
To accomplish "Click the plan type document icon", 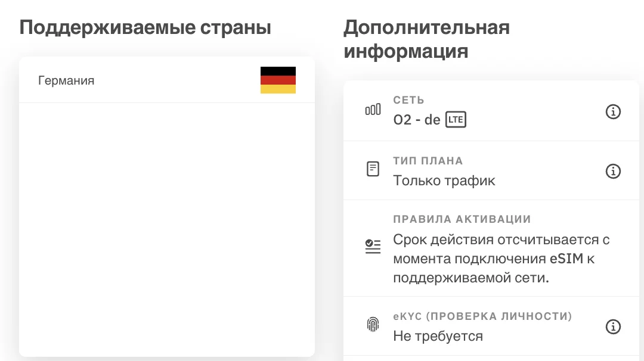I will (373, 169).
